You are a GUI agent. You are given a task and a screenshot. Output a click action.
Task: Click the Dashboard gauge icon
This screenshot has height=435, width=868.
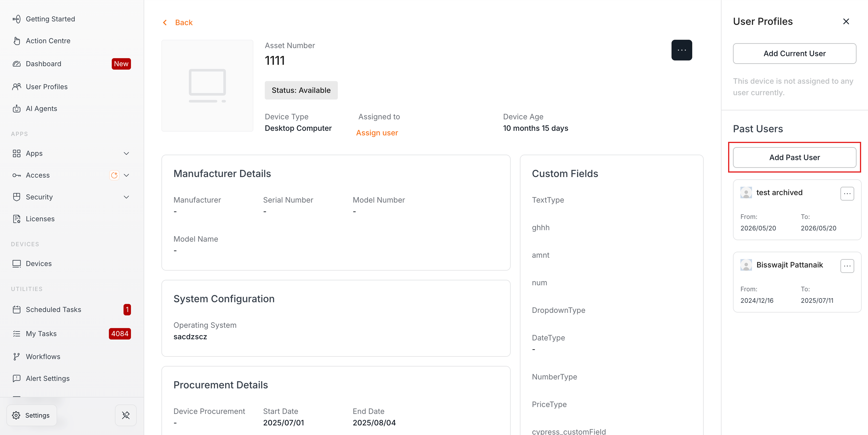[17, 64]
